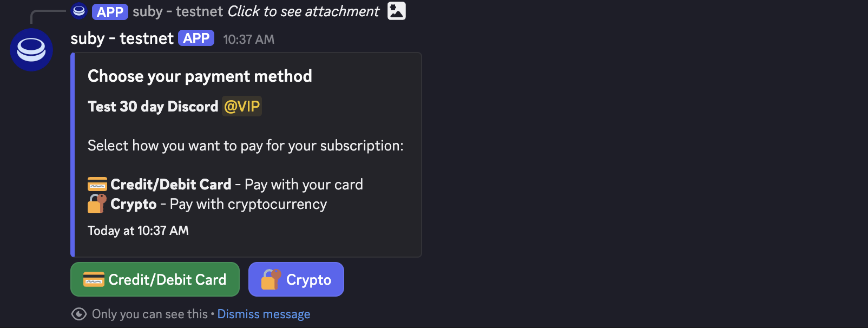This screenshot has width=868, height=328.
Task: Click the APP badge in the reply preview
Action: pos(110,11)
